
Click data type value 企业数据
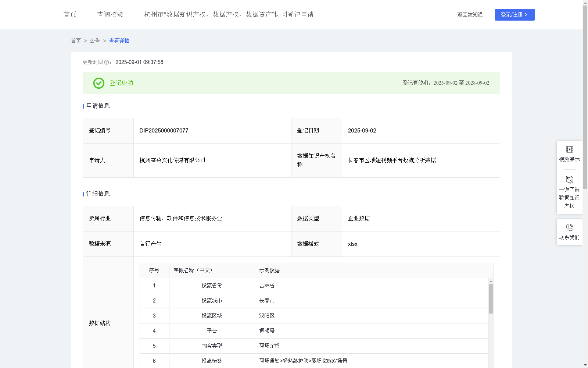(x=359, y=219)
